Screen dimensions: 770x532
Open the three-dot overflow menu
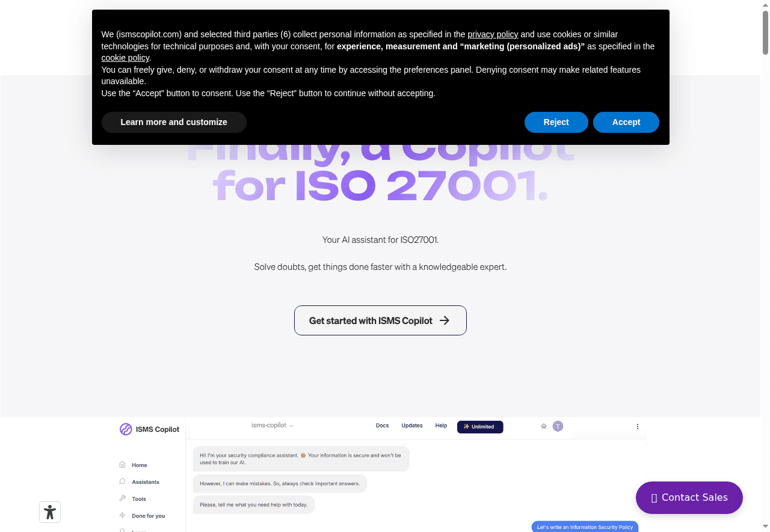[638, 426]
